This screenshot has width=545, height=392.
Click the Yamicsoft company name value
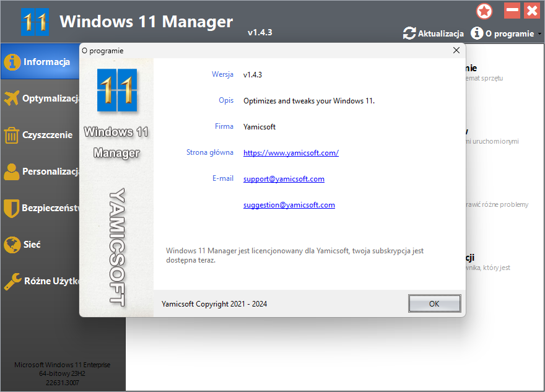(x=259, y=127)
